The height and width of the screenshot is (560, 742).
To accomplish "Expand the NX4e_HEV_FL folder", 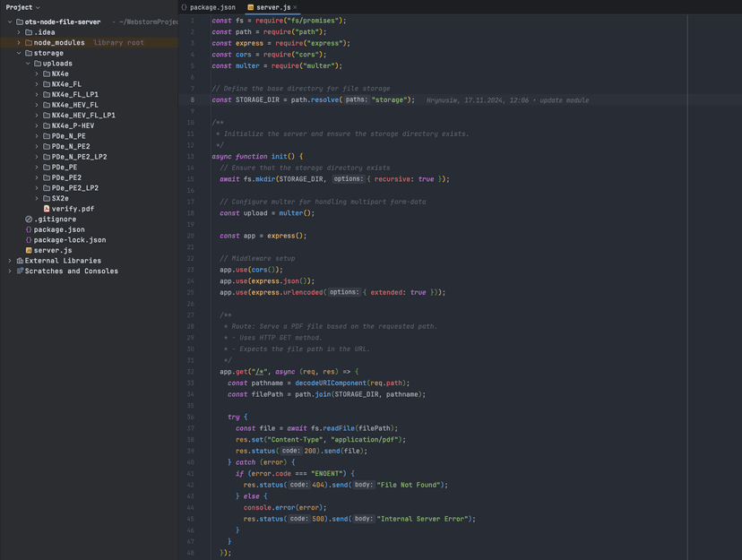I will tap(37, 105).
